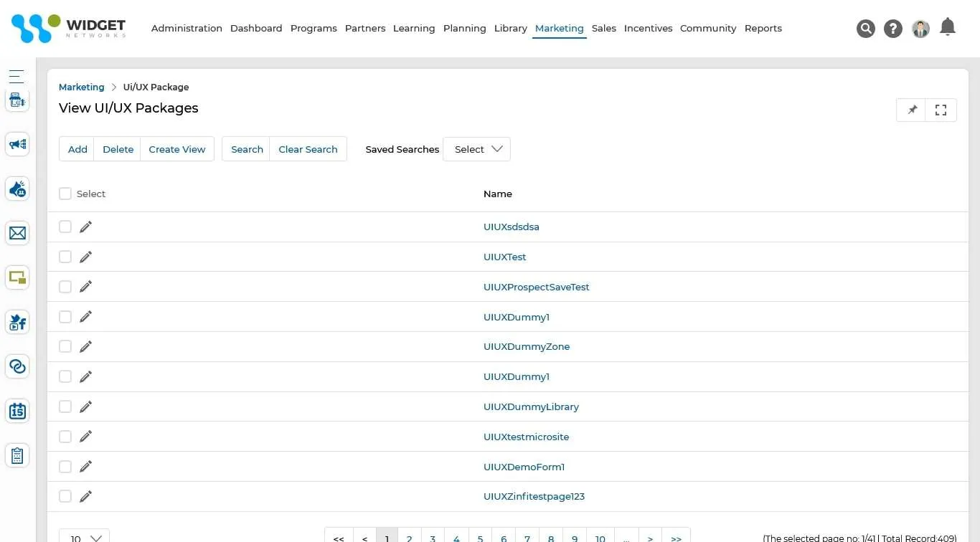The image size is (980, 542).
Task: Open the Marketing breadcrumb link
Action: [x=81, y=87]
